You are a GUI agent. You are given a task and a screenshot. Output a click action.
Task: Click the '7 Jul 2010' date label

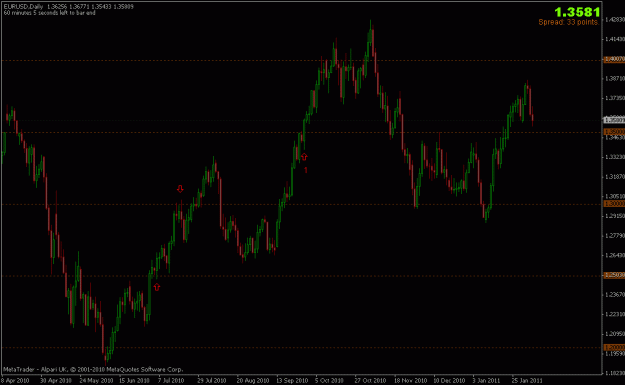(x=171, y=380)
